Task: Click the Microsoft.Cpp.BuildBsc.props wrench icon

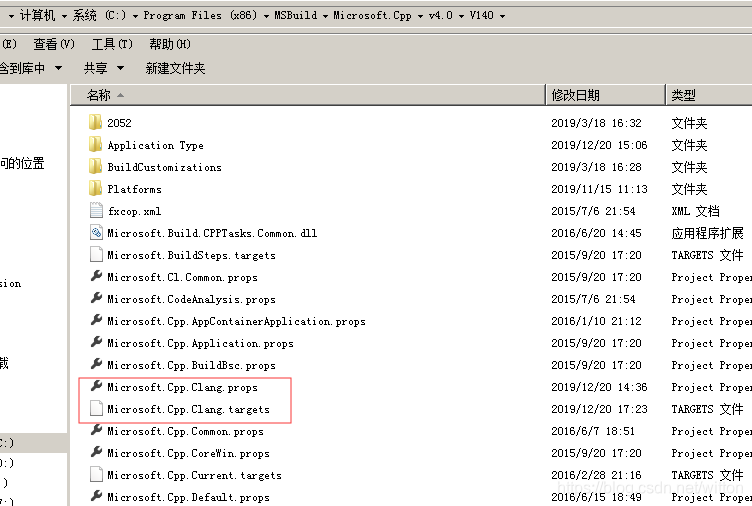Action: coord(96,364)
